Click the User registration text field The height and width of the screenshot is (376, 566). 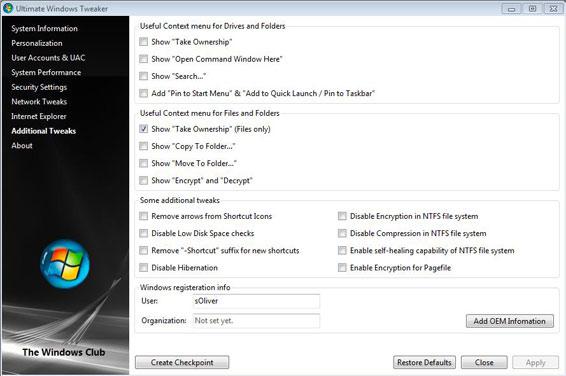point(256,301)
